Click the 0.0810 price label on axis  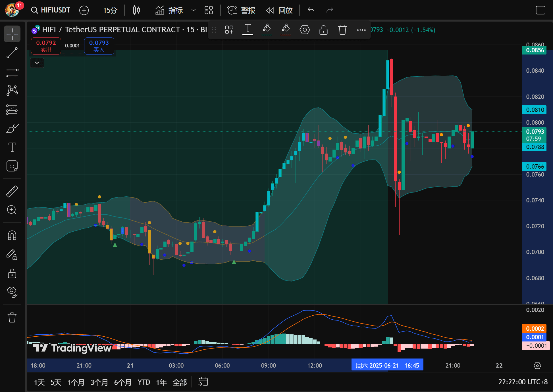click(x=535, y=110)
